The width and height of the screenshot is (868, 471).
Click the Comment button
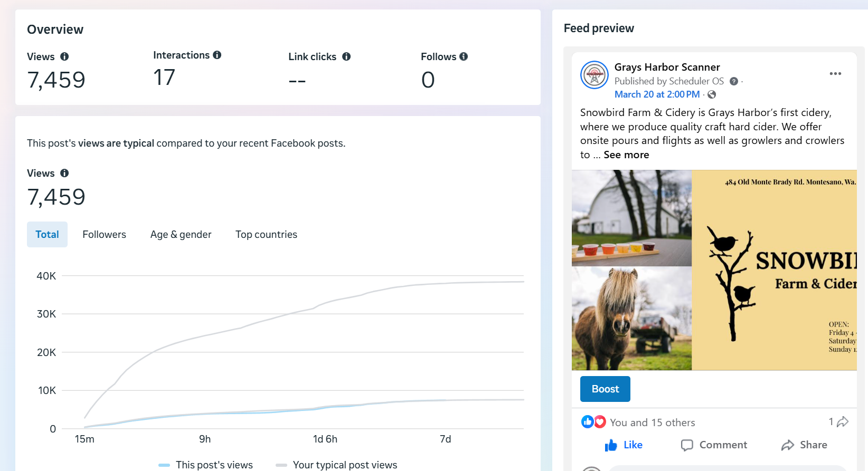[x=714, y=445]
